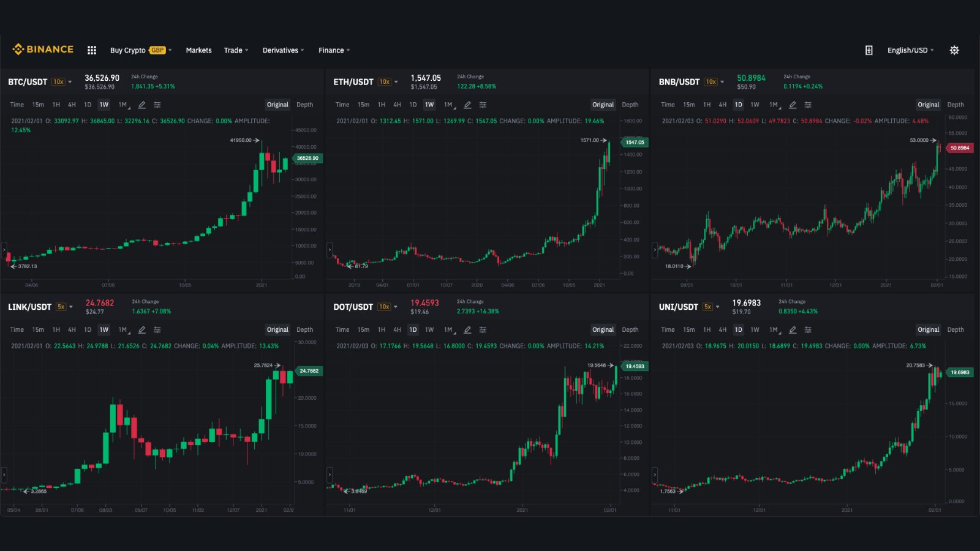Image resolution: width=980 pixels, height=551 pixels.
Task: Expand side panel arrow on UNI/USDT chart
Action: (x=655, y=474)
